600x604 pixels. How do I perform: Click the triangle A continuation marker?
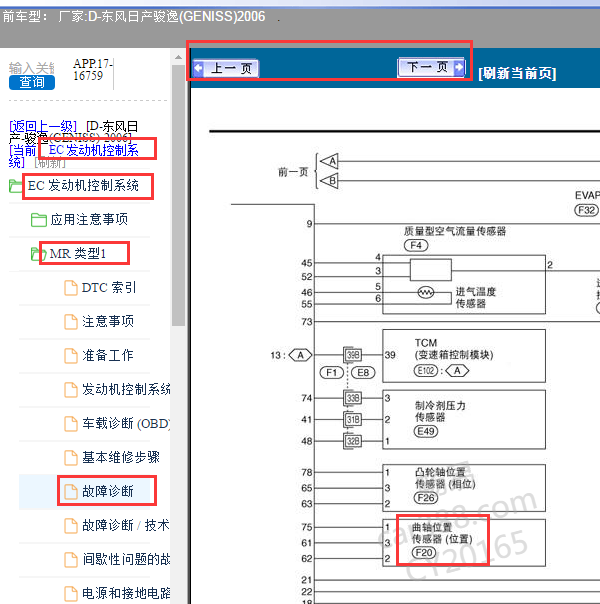pos(330,161)
